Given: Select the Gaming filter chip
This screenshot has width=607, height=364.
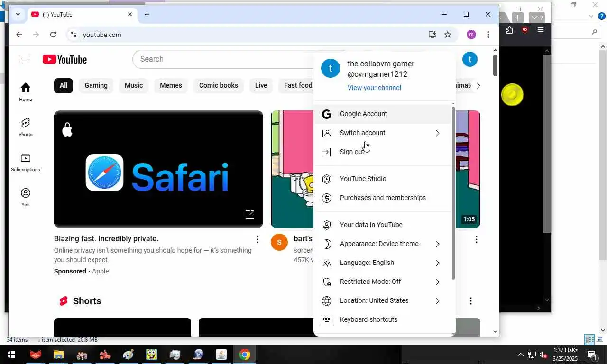Looking at the screenshot, I should click(x=96, y=85).
